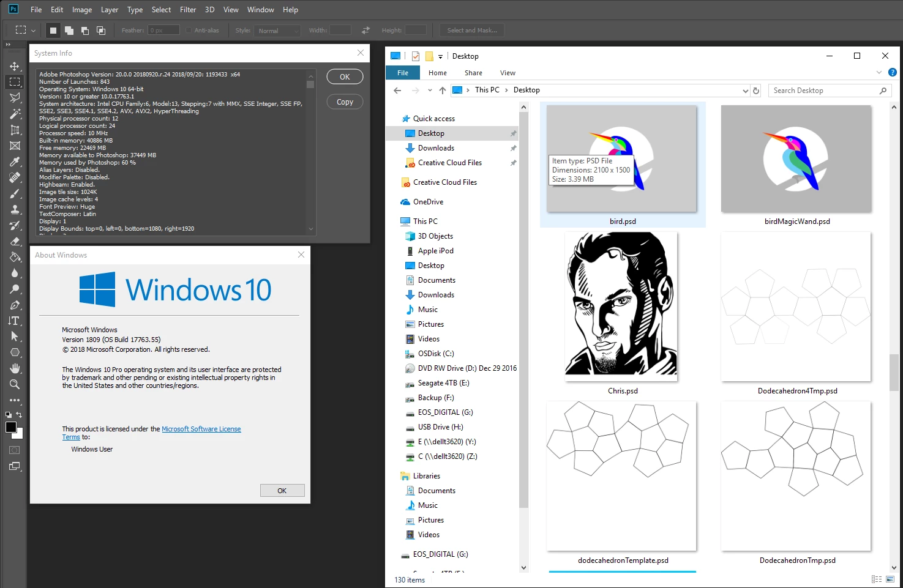Click Select and Mask button

[x=472, y=30]
